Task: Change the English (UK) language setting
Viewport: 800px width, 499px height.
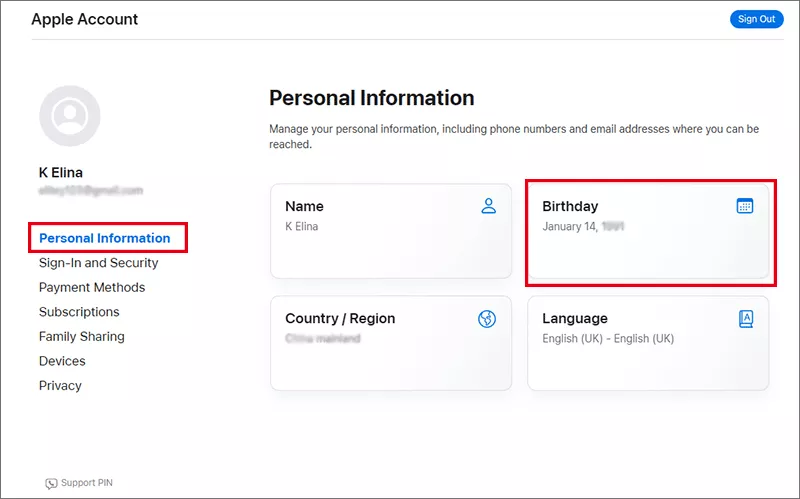Action: click(608, 339)
